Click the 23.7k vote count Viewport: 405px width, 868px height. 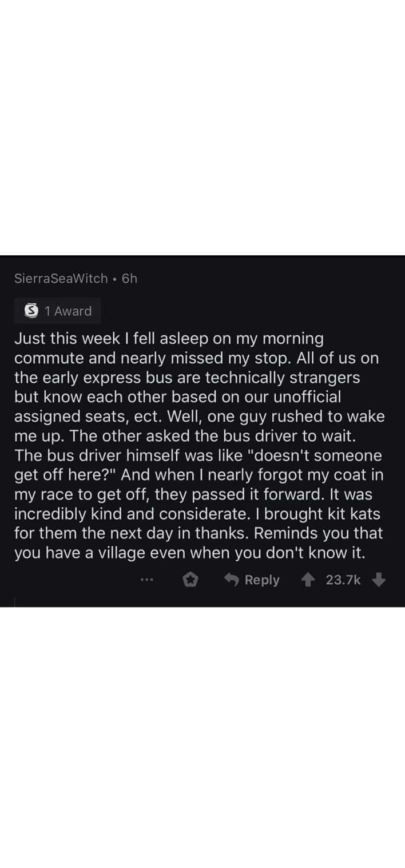click(343, 580)
